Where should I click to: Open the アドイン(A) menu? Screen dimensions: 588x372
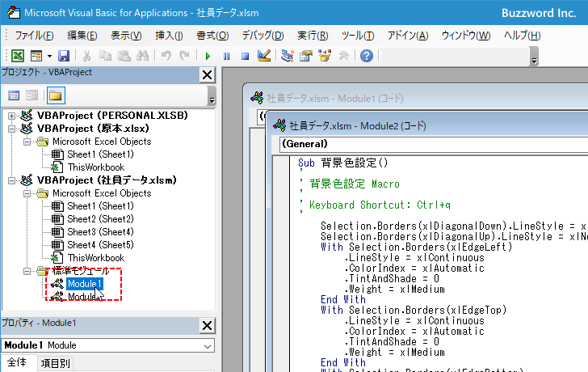[408, 36]
